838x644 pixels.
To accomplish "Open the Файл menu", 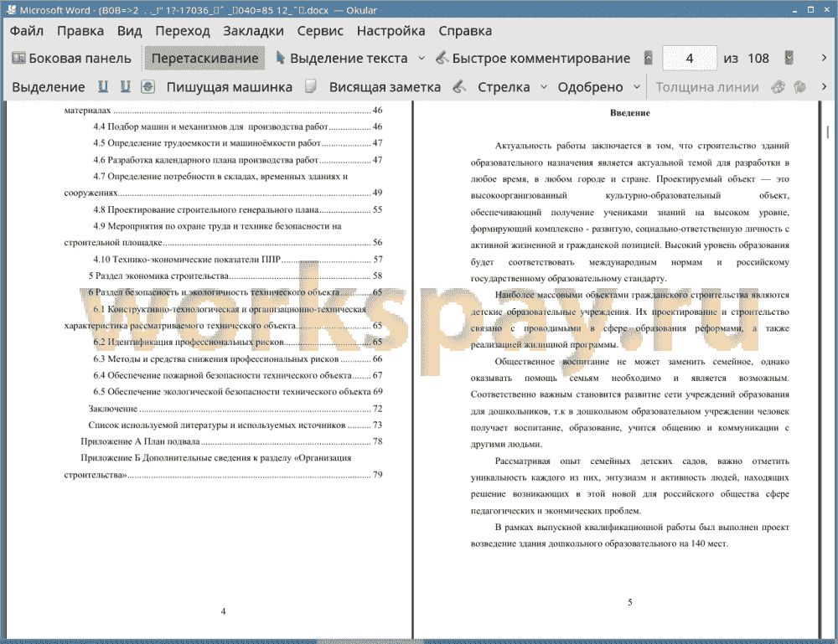I will pyautogui.click(x=27, y=31).
